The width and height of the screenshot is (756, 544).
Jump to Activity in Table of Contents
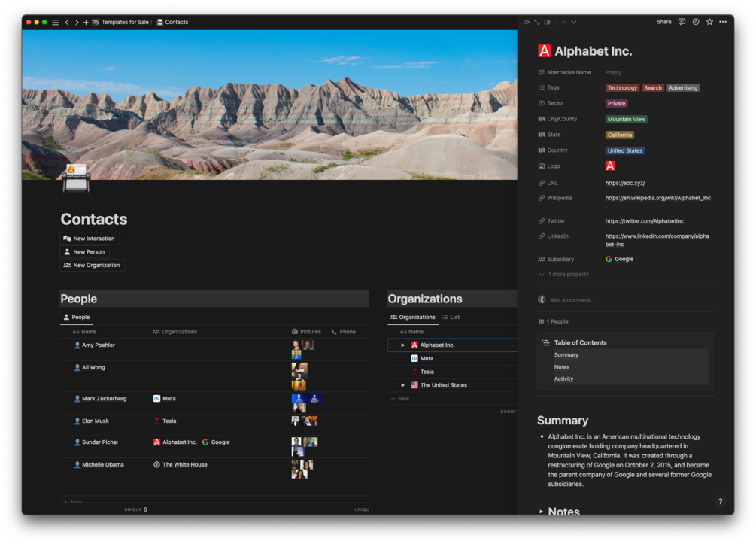(x=563, y=379)
